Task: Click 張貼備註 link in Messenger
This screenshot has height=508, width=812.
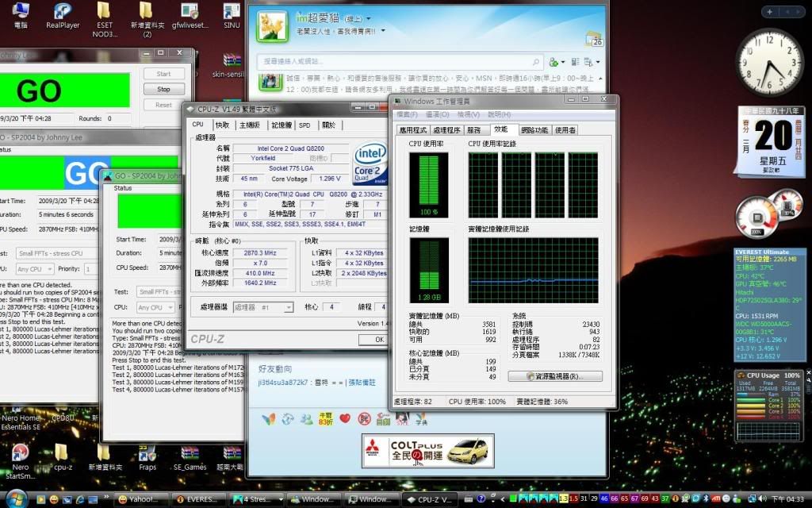Action: [362, 383]
